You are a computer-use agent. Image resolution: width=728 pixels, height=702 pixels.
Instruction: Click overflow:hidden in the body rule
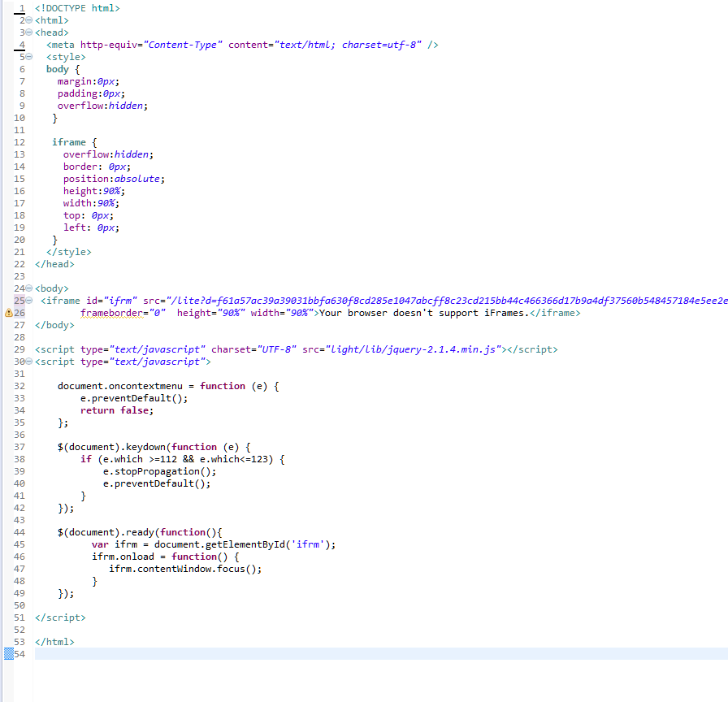coord(102,106)
